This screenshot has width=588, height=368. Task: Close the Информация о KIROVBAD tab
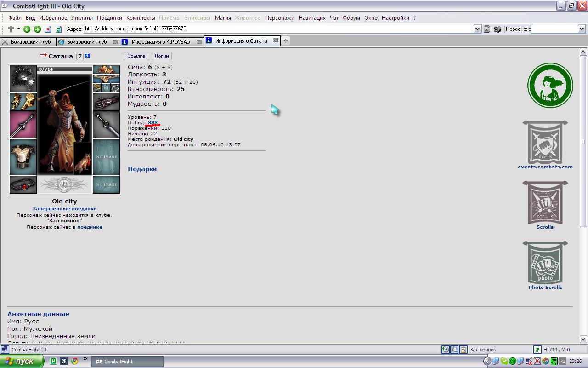pos(199,42)
